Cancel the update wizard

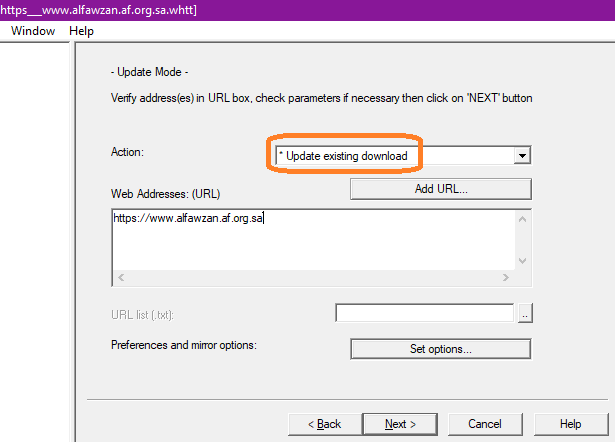point(484,424)
